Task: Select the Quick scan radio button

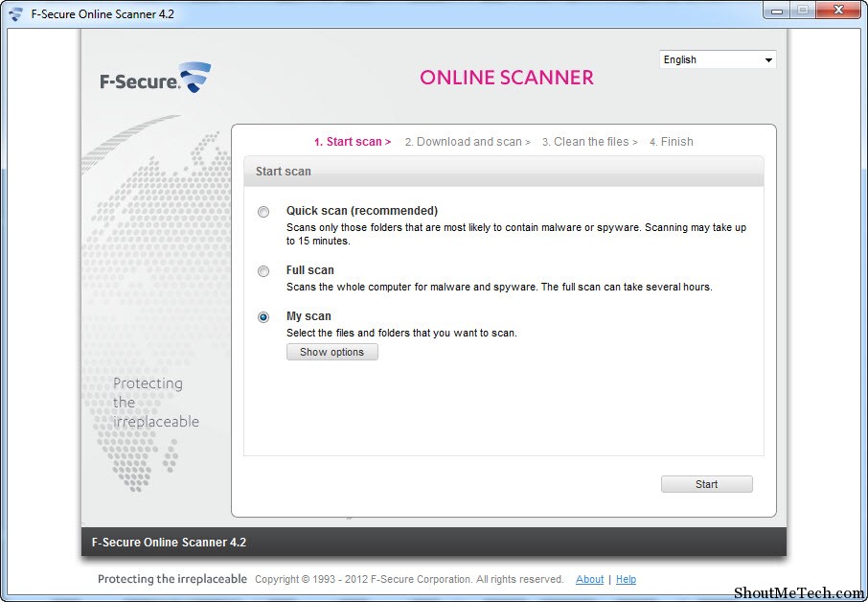Action: [263, 212]
